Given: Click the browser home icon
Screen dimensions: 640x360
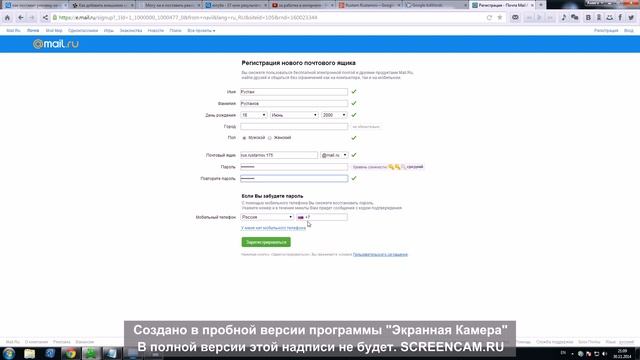Looking at the screenshot, I should (x=7, y=18).
